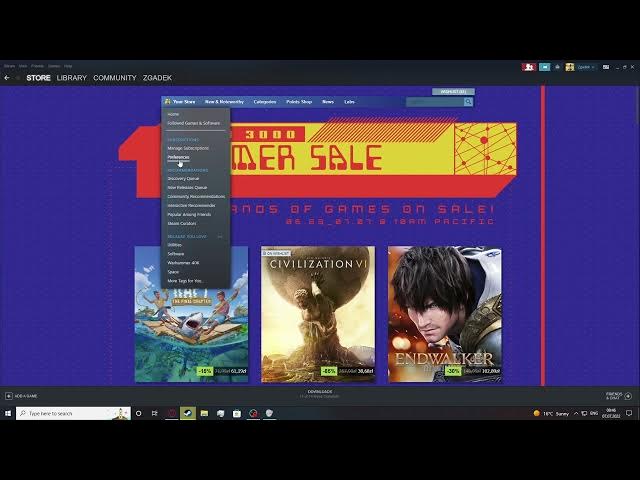Open the Points Shop tab
The image size is (640, 480).
299,102
